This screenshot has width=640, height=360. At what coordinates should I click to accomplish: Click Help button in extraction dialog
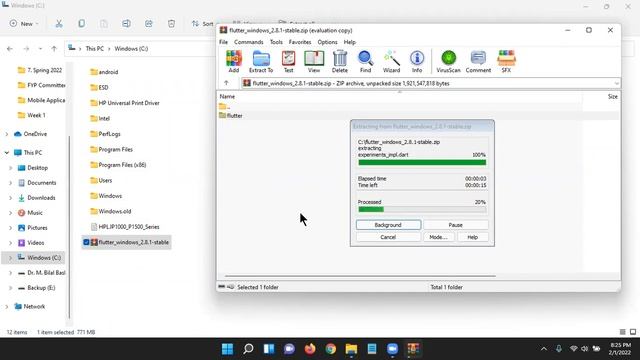coord(472,237)
